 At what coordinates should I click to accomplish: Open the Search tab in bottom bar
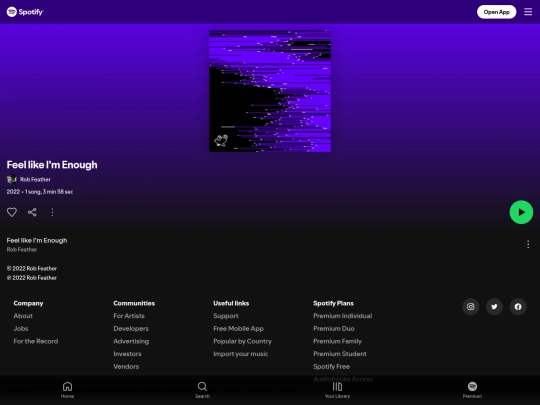[x=202, y=390]
